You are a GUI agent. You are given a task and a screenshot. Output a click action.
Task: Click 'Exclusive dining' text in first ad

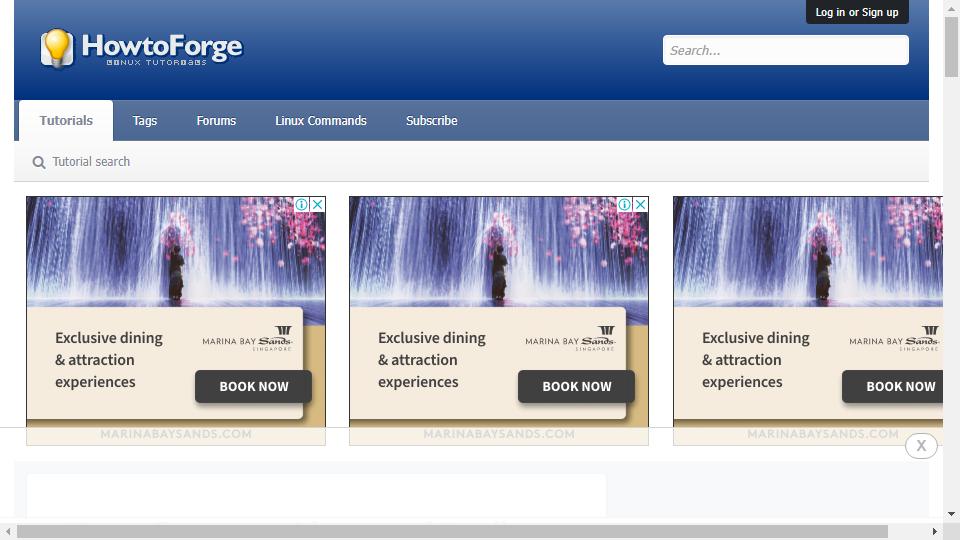point(109,338)
